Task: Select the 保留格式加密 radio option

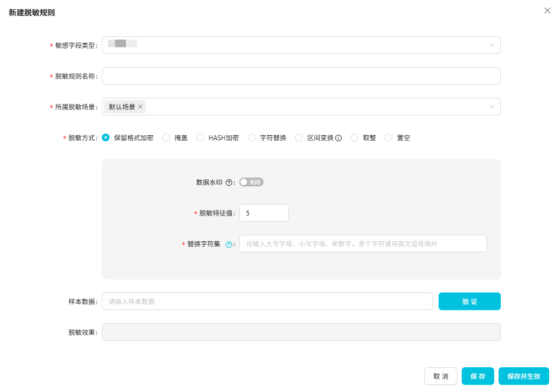Action: click(106, 137)
